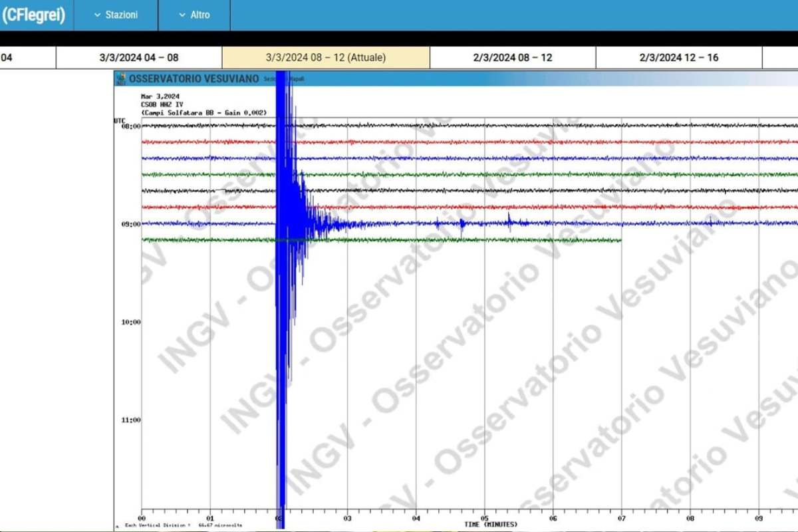Expand the Altro dropdown menu
This screenshot has width=798, height=532.
tap(194, 15)
